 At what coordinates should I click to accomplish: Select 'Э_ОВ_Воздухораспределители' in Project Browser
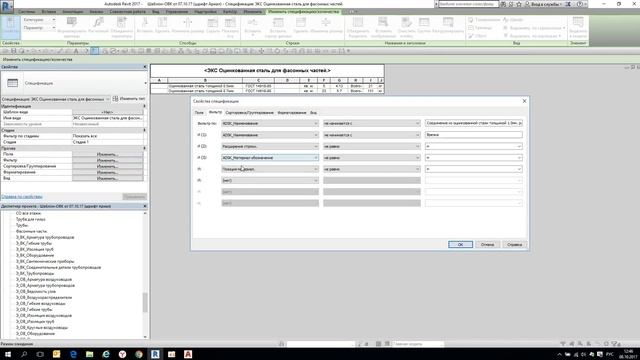(x=44, y=297)
